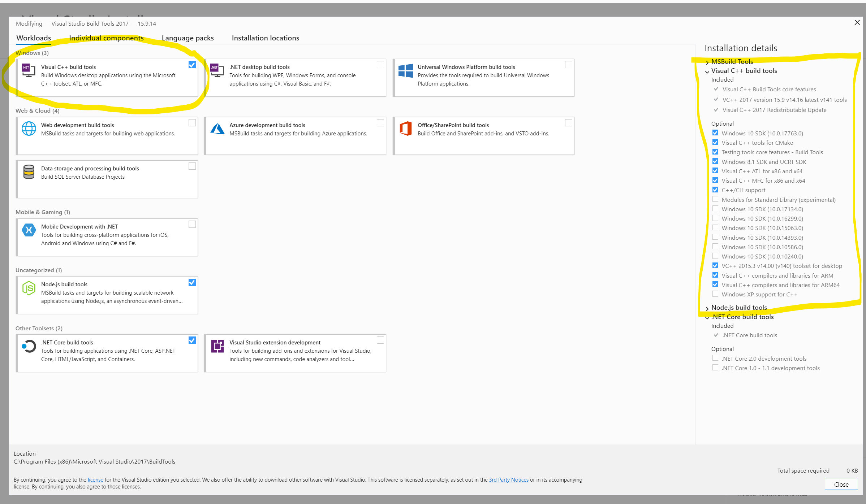Click 'Visual C++ 2017 Redistributable Update' item

coord(774,110)
